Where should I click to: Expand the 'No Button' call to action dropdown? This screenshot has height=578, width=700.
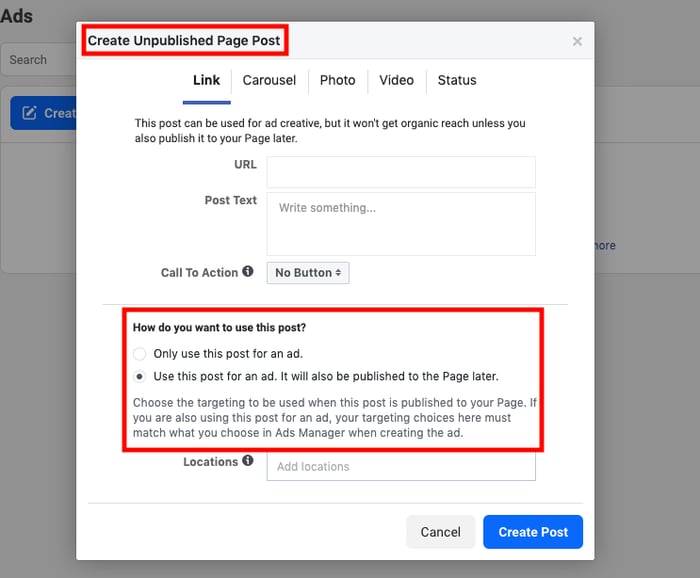click(x=308, y=273)
